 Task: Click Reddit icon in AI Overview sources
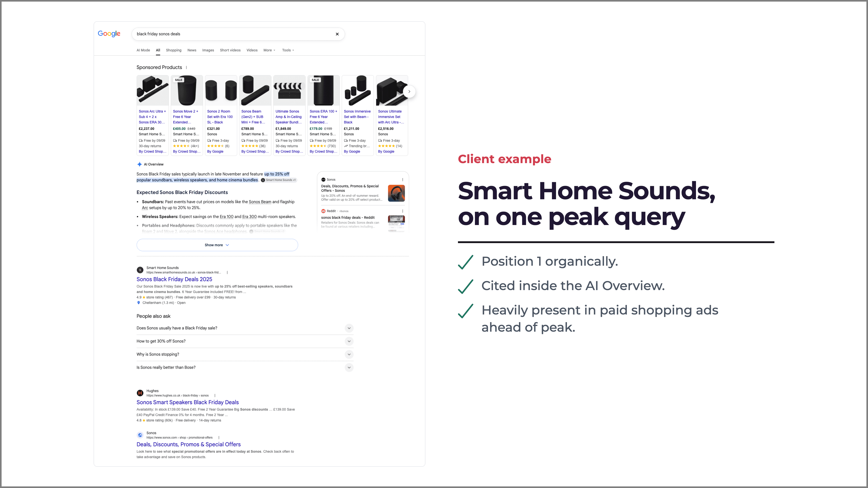pyautogui.click(x=323, y=211)
